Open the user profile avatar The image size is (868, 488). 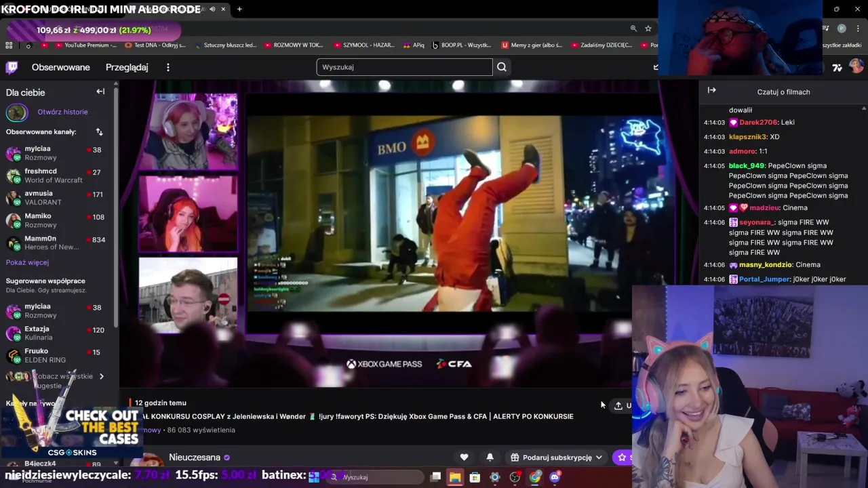pyautogui.click(x=856, y=66)
